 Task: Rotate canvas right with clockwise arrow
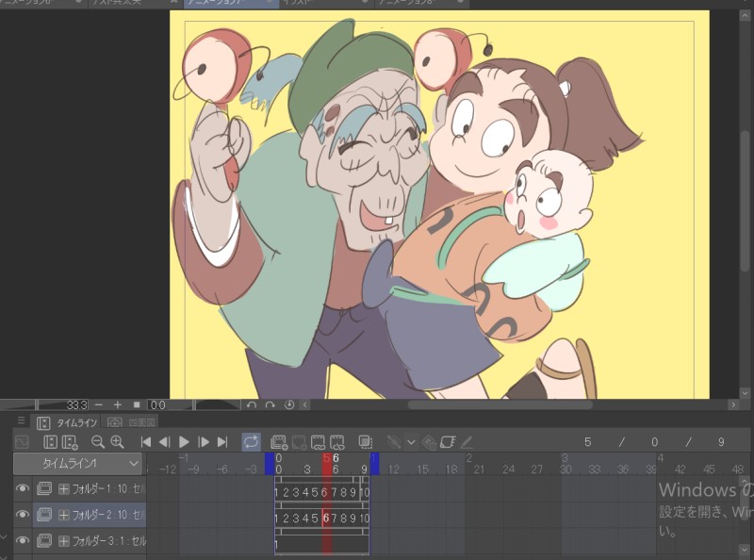(x=270, y=405)
